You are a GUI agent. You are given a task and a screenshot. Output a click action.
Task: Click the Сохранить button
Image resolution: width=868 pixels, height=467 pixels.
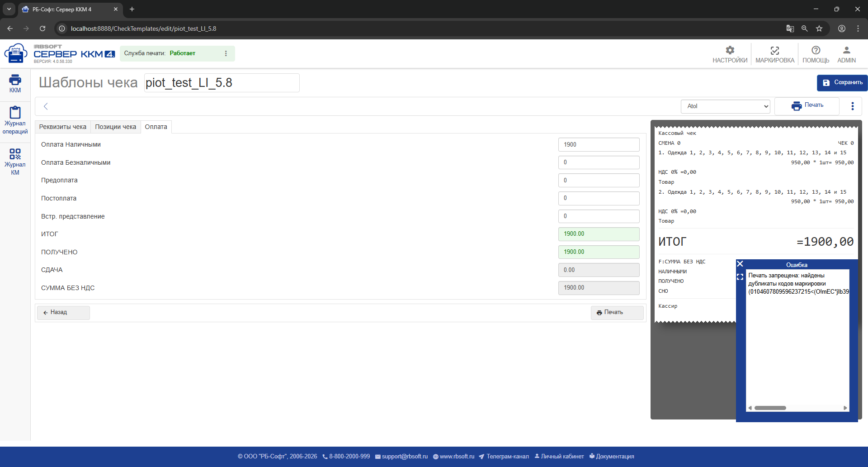(x=842, y=83)
